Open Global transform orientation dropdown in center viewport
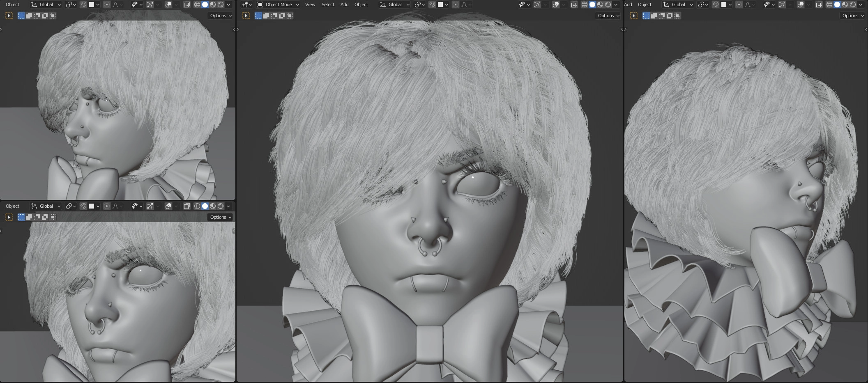Image resolution: width=868 pixels, height=383 pixels. coord(395,5)
